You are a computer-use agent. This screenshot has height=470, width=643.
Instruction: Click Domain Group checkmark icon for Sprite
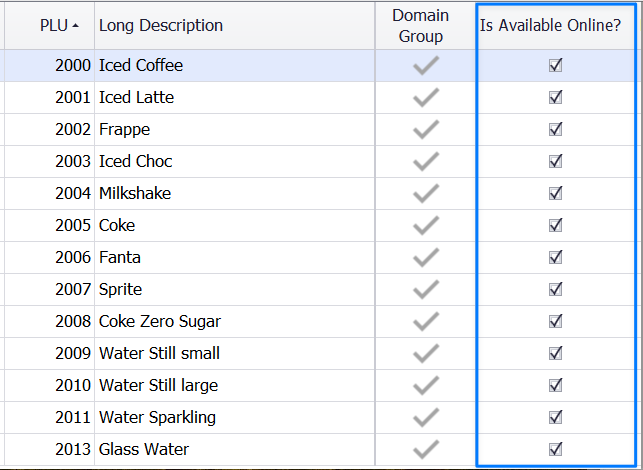[x=426, y=290]
